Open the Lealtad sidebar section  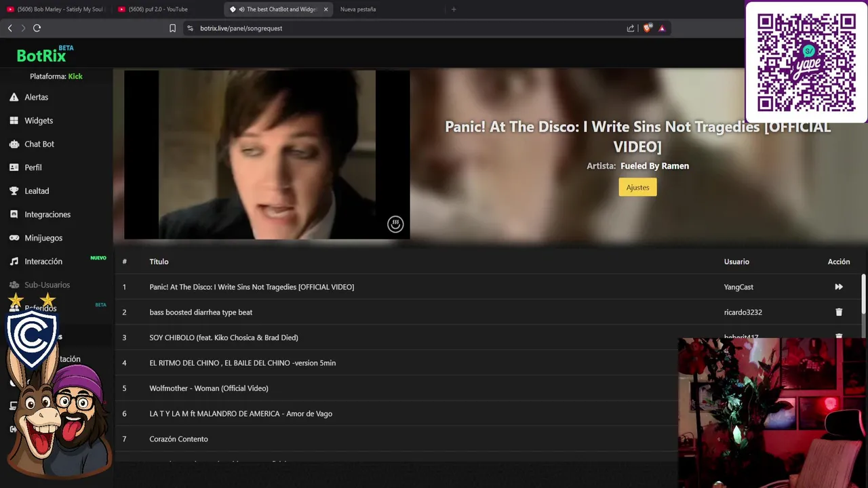(37, 191)
